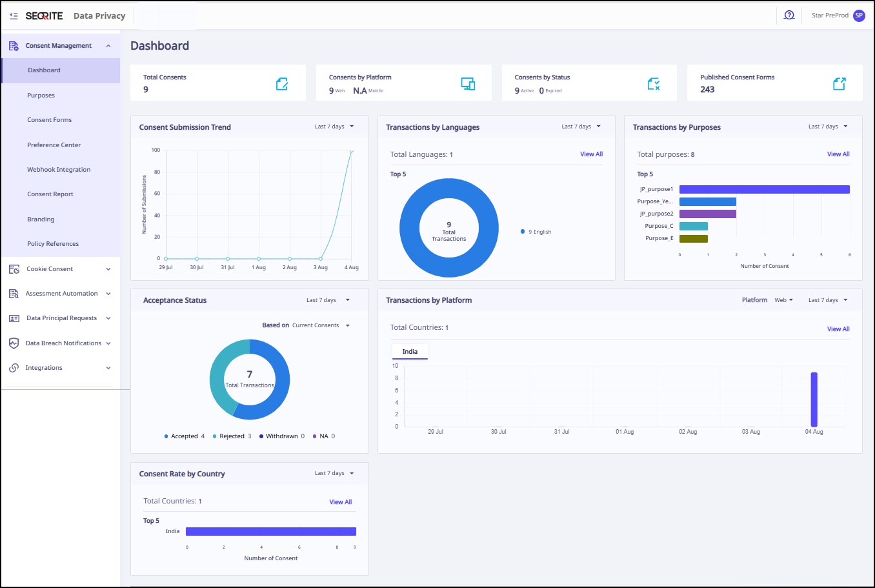Select the India tab in Transactions by Platform
Viewport: 875px width, 588px height.
tap(410, 352)
